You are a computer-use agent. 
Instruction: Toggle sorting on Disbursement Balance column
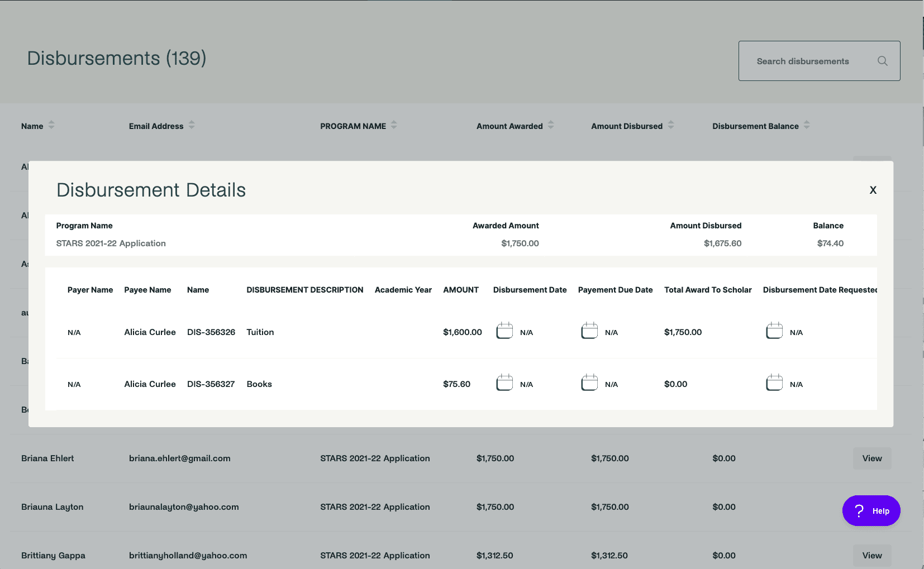pyautogui.click(x=806, y=125)
